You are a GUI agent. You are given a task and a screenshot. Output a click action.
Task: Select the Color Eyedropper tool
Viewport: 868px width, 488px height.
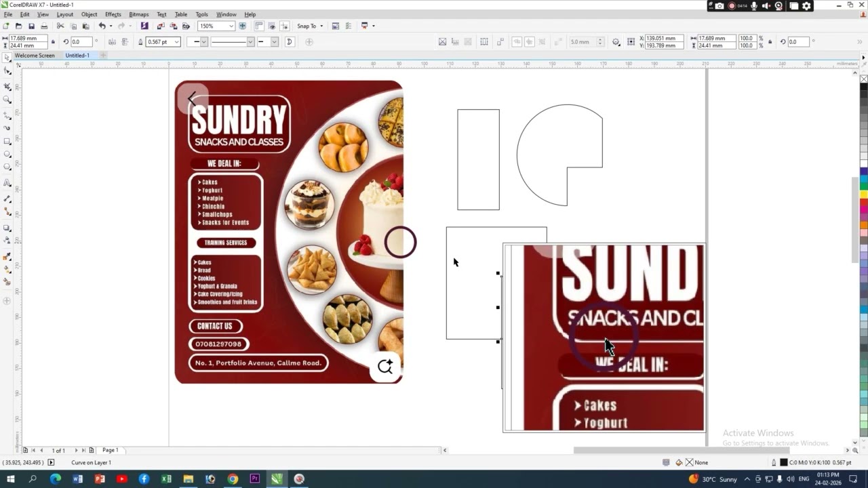tap(7, 256)
